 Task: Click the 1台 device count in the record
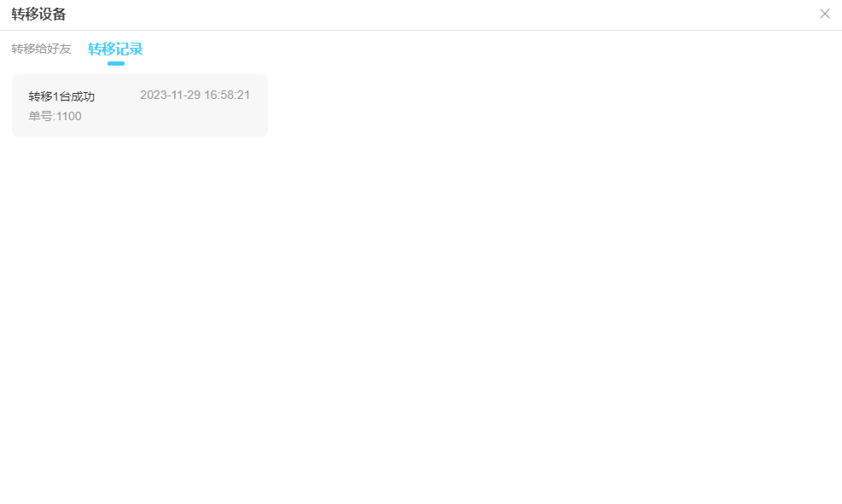62,96
